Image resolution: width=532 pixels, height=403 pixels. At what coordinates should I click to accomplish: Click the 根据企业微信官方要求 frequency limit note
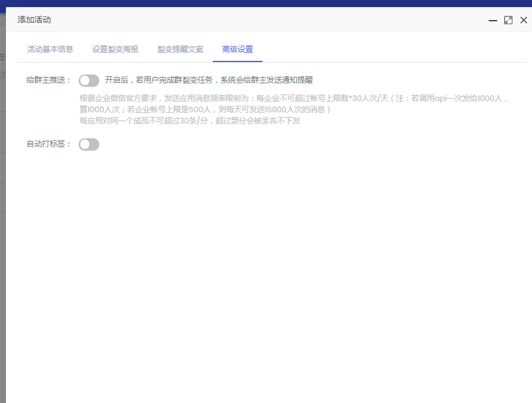(294, 104)
